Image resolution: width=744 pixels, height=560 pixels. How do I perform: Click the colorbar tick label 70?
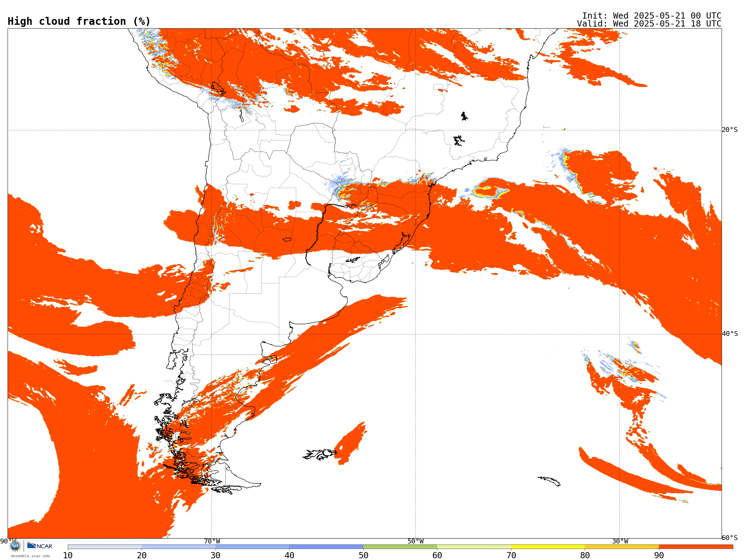point(511,555)
